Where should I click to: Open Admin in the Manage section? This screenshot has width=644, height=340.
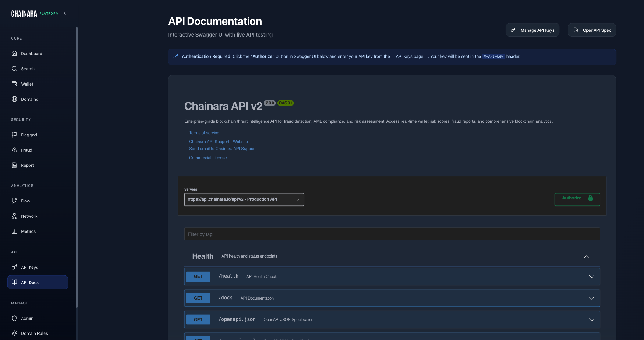[37, 318]
